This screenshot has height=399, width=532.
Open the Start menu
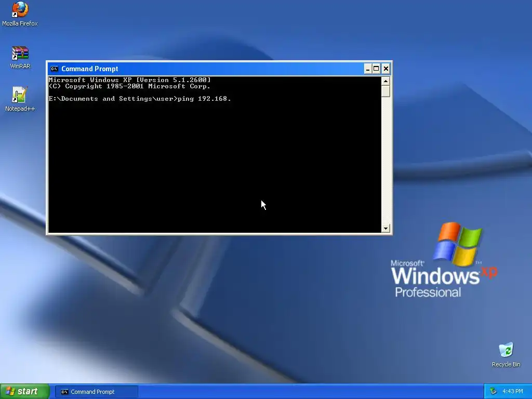coord(24,392)
